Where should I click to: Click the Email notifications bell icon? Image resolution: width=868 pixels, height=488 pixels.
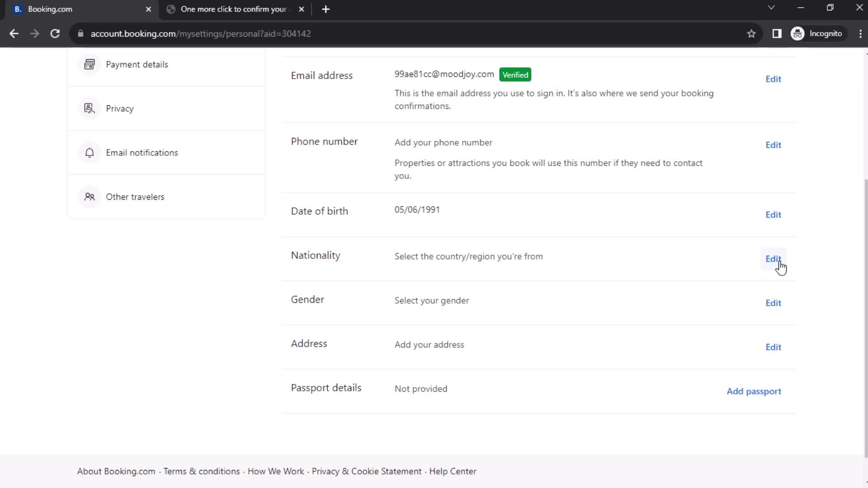click(x=90, y=153)
